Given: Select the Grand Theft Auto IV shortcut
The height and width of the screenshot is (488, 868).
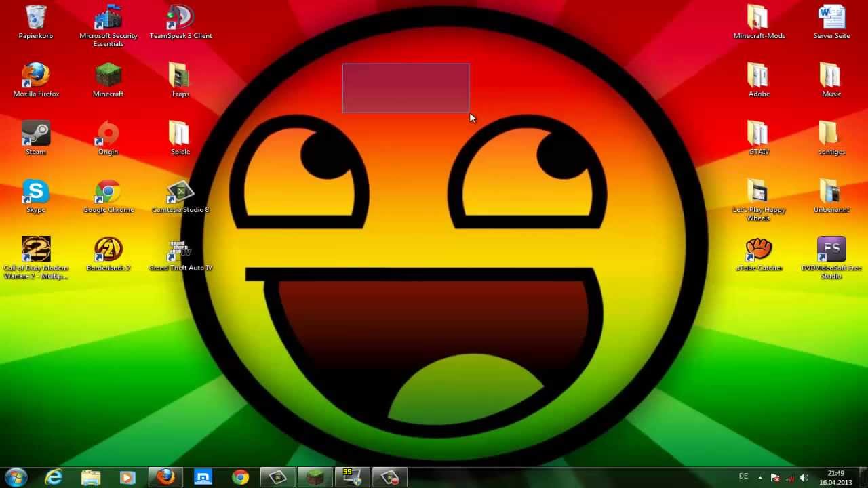Looking at the screenshot, I should tap(180, 255).
